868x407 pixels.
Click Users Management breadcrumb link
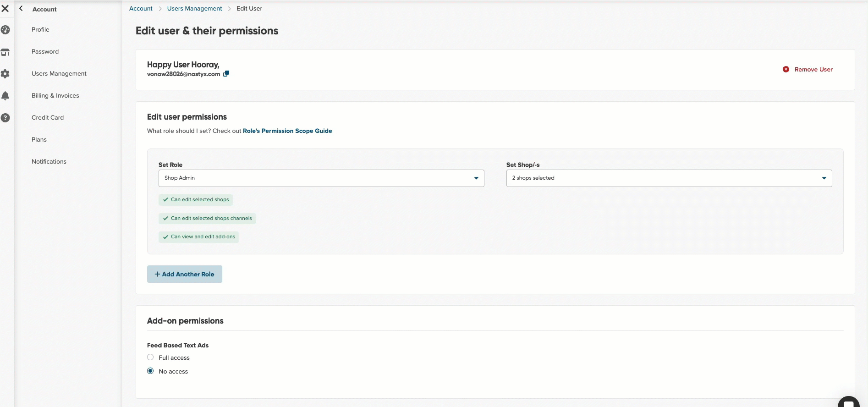click(194, 8)
